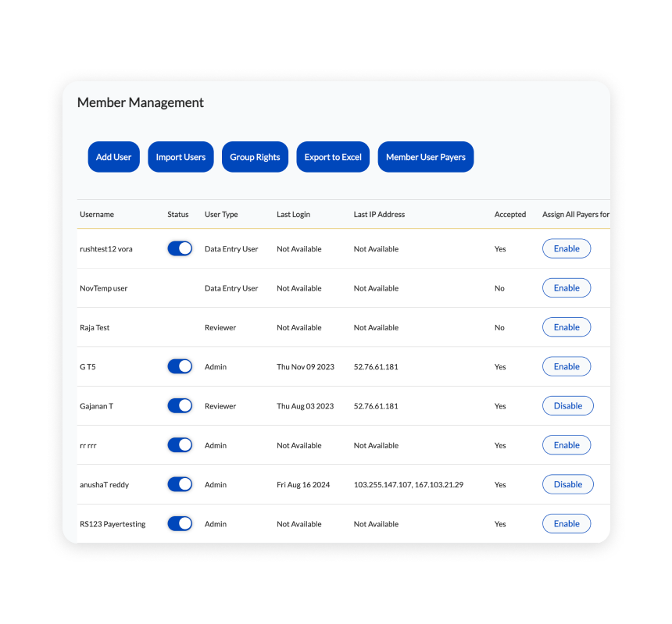Viewport: 672px width, 624px height.
Task: Click last login Thu Aug 03 2023
Action: 306,406
